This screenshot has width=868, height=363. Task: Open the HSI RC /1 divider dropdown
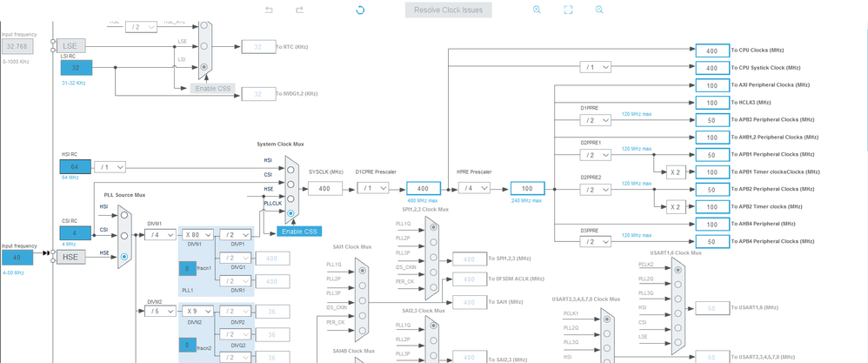pyautogui.click(x=110, y=167)
